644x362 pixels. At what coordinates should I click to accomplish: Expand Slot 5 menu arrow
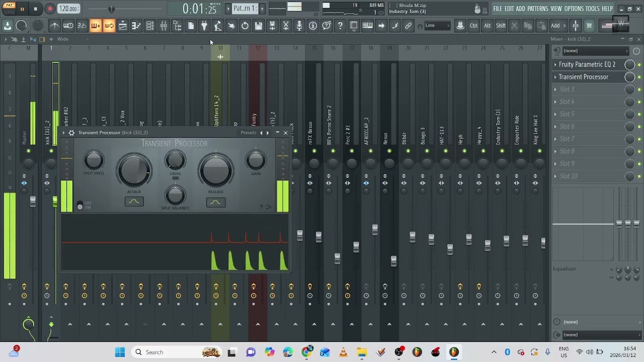pyautogui.click(x=555, y=114)
